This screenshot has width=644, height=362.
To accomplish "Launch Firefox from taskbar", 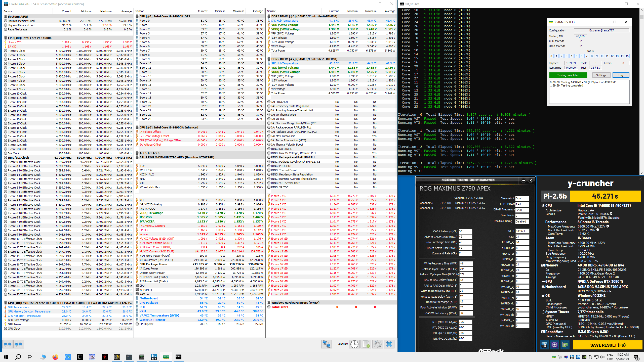I will [55, 357].
